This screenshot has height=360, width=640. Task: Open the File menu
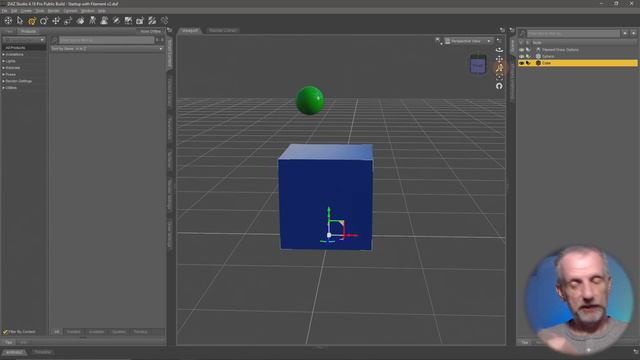coord(4,11)
